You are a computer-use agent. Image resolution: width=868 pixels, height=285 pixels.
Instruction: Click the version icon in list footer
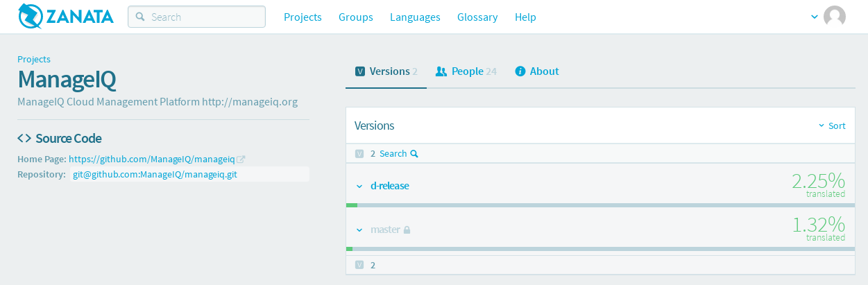[359, 265]
